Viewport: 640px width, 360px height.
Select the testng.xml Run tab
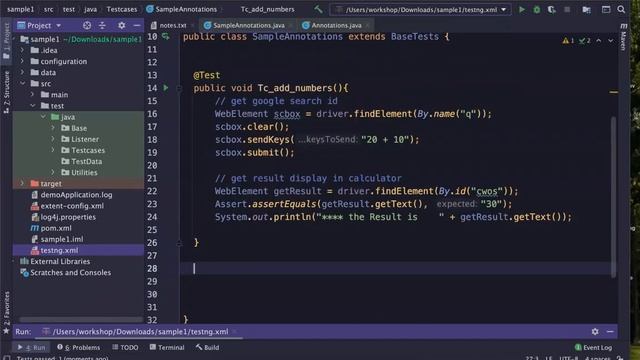point(139,332)
